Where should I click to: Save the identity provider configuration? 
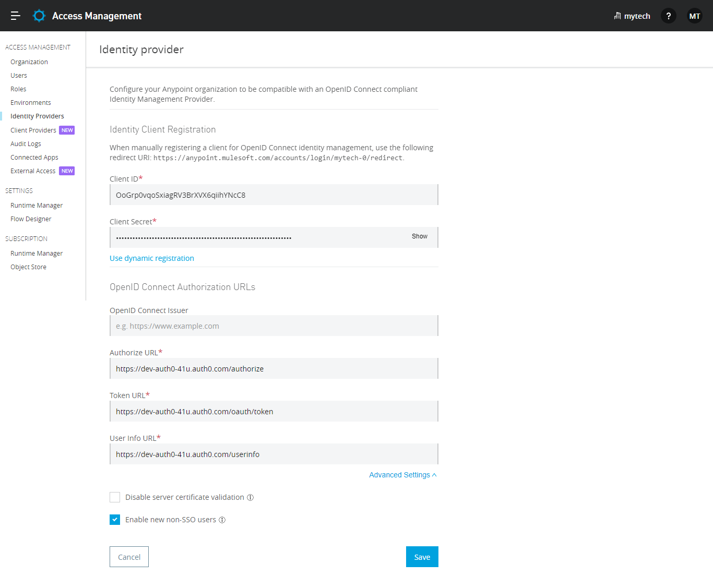point(422,557)
